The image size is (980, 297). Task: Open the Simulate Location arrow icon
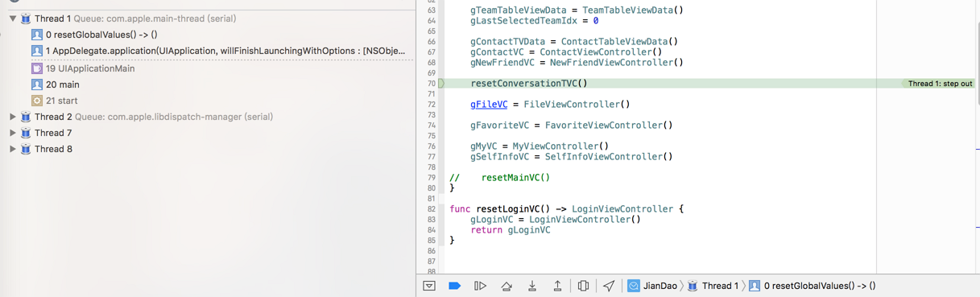tap(609, 286)
